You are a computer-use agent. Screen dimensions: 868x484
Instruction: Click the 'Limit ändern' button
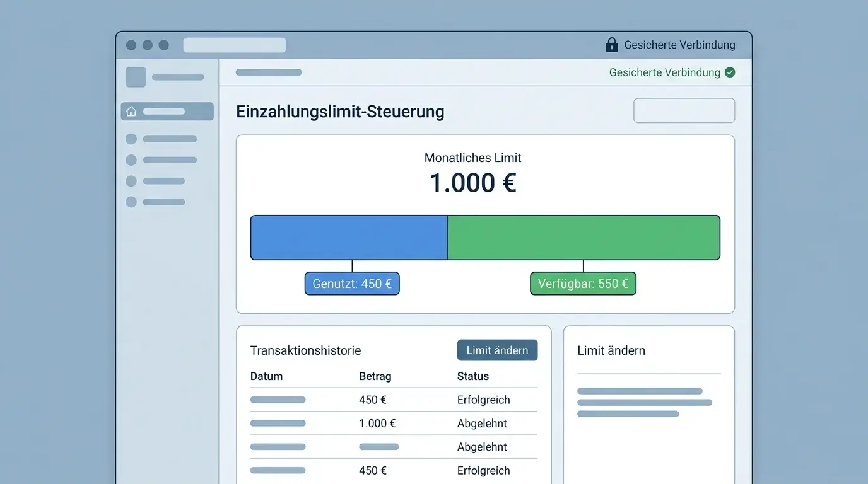click(x=497, y=350)
